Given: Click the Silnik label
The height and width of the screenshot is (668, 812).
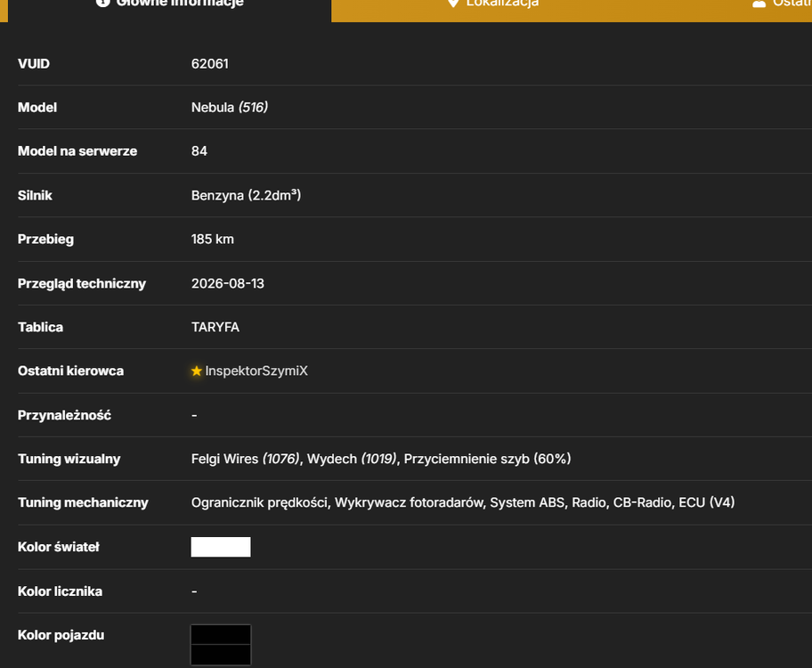Looking at the screenshot, I should click(x=35, y=195).
